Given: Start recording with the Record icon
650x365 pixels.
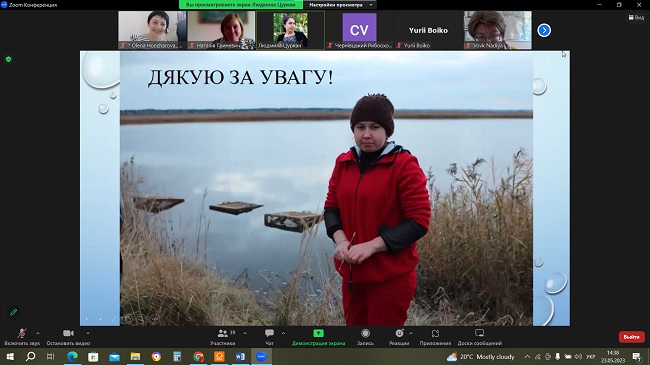Looking at the screenshot, I should (x=365, y=333).
